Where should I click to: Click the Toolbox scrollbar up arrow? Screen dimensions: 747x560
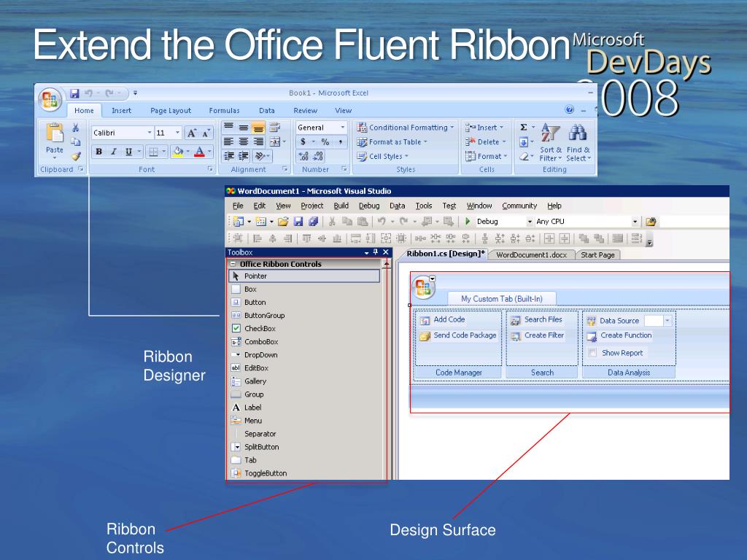click(387, 263)
